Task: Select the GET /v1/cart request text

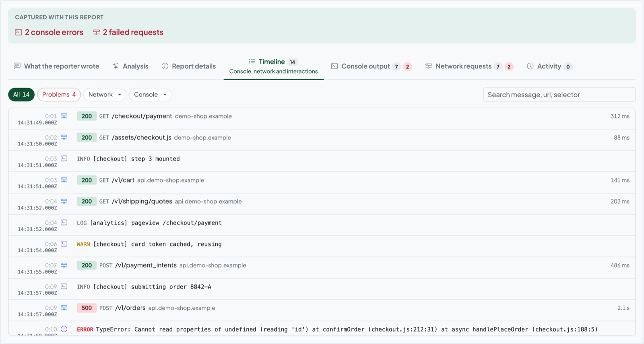Action: tap(117, 180)
